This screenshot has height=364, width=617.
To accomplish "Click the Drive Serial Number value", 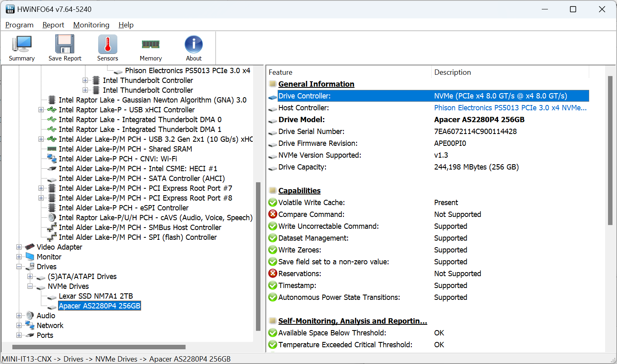I will [x=475, y=131].
